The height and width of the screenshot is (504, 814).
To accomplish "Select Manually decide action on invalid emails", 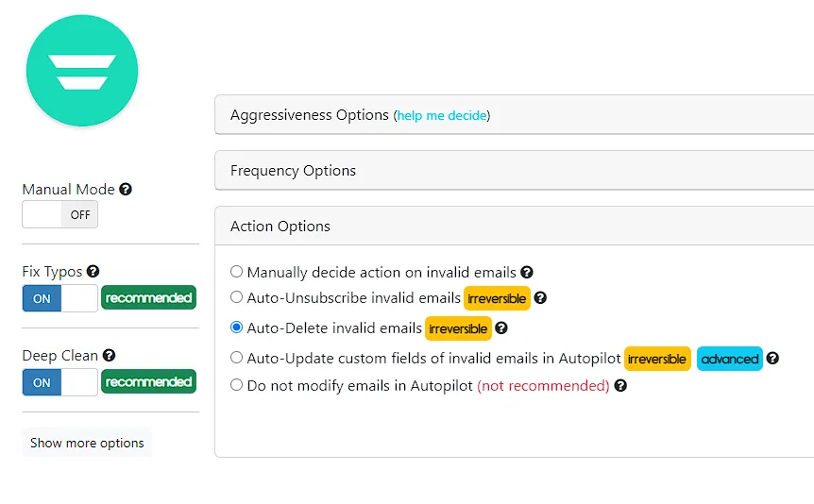I will tap(236, 272).
